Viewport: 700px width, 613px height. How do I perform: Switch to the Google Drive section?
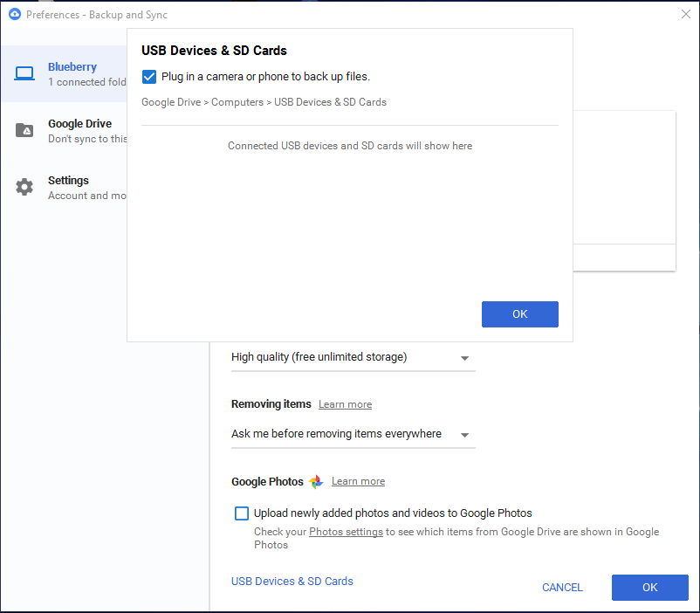click(65, 130)
